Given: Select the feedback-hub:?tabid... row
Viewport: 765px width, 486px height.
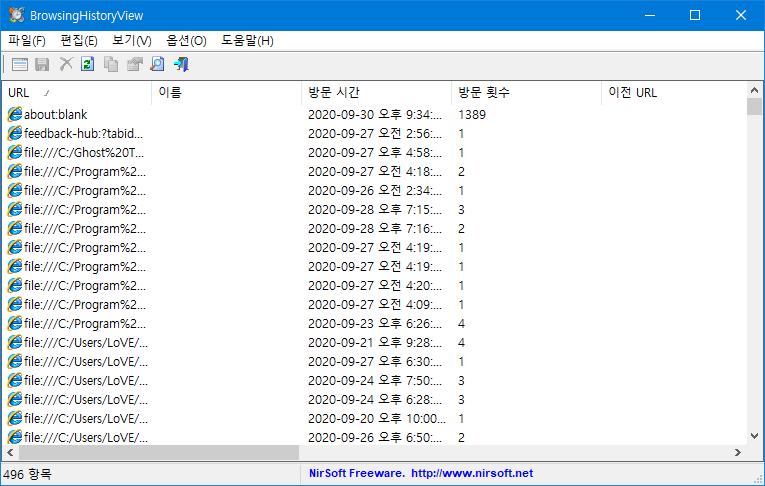Looking at the screenshot, I should point(375,133).
